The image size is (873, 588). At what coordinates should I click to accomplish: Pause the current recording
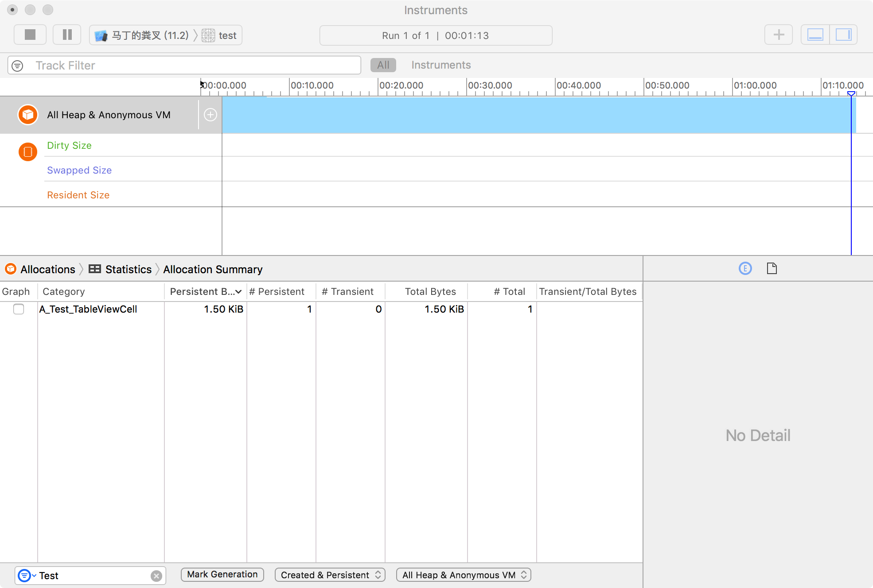(x=67, y=35)
